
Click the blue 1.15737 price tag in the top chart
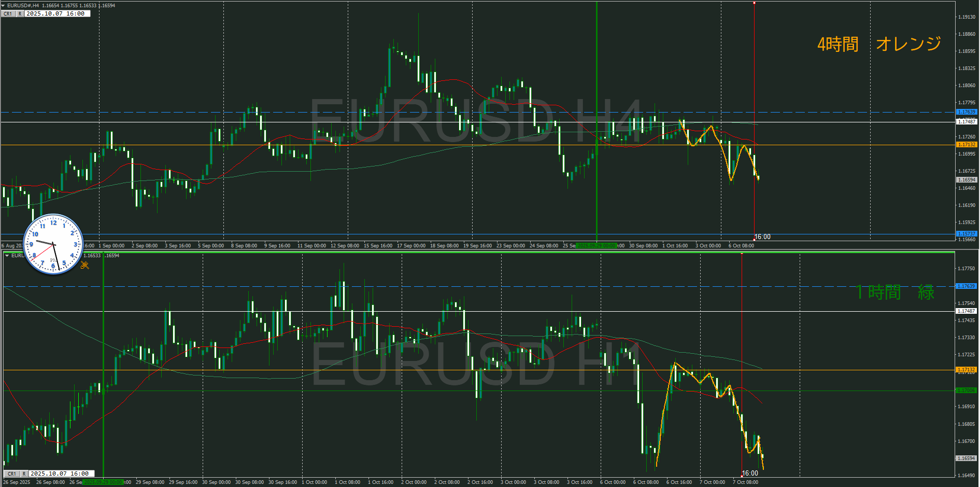point(966,234)
